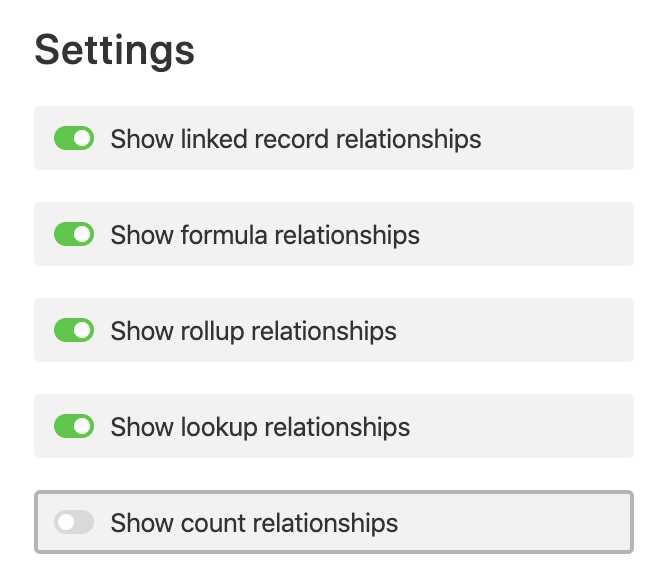Select the Settings heading text
The image size is (668, 588).
tap(114, 51)
